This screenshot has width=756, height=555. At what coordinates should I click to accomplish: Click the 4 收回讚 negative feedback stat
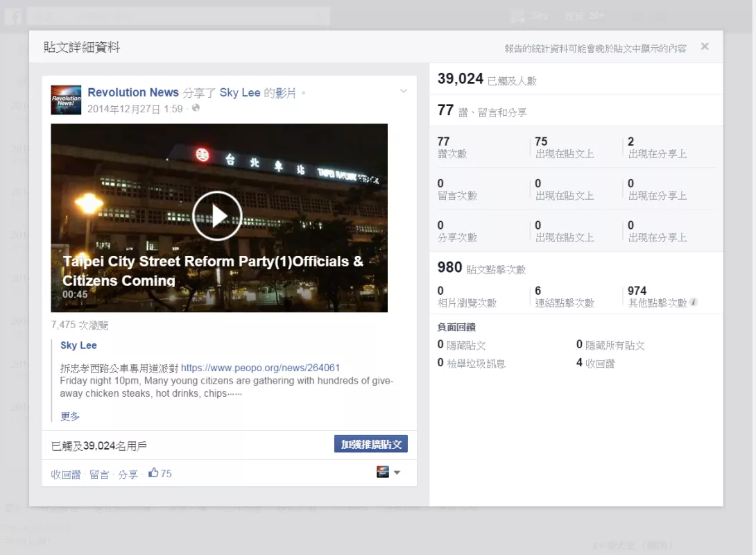pyautogui.click(x=596, y=363)
